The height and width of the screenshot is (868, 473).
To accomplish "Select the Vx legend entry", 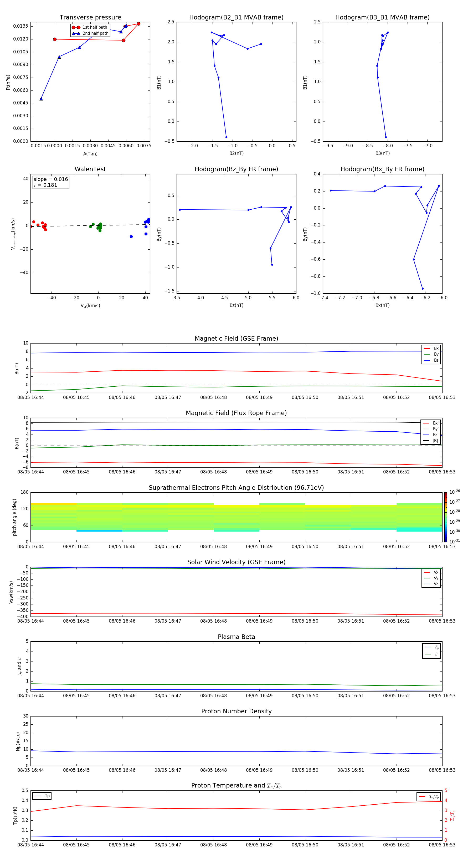I will (x=431, y=572).
